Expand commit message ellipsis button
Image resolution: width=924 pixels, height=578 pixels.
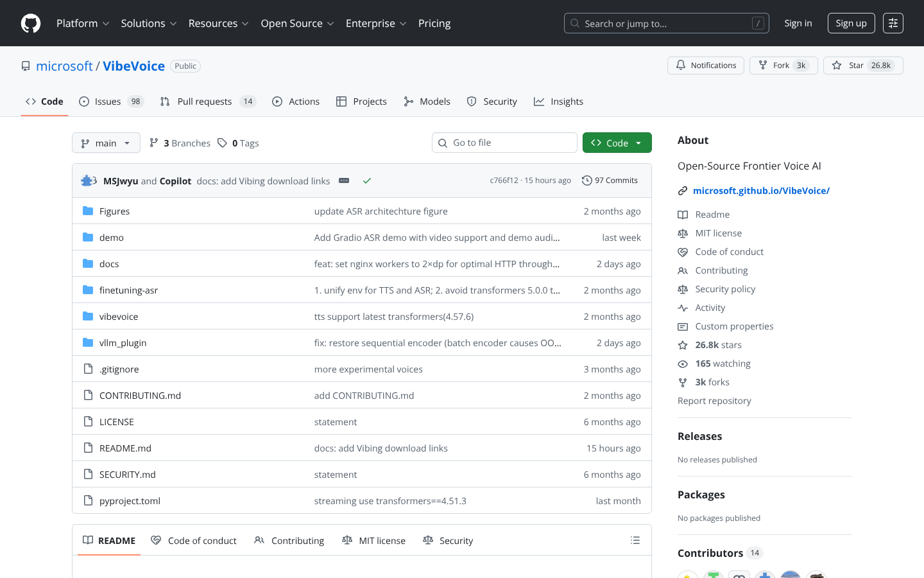(x=344, y=180)
